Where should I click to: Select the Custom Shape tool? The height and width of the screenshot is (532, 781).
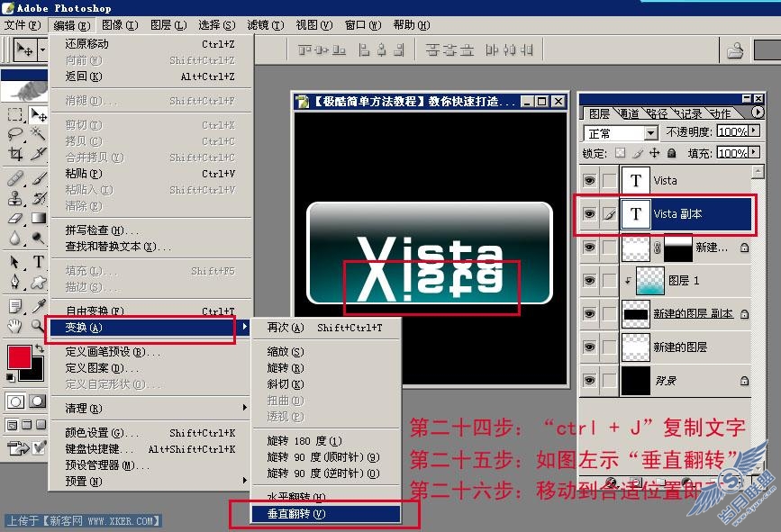[38, 282]
